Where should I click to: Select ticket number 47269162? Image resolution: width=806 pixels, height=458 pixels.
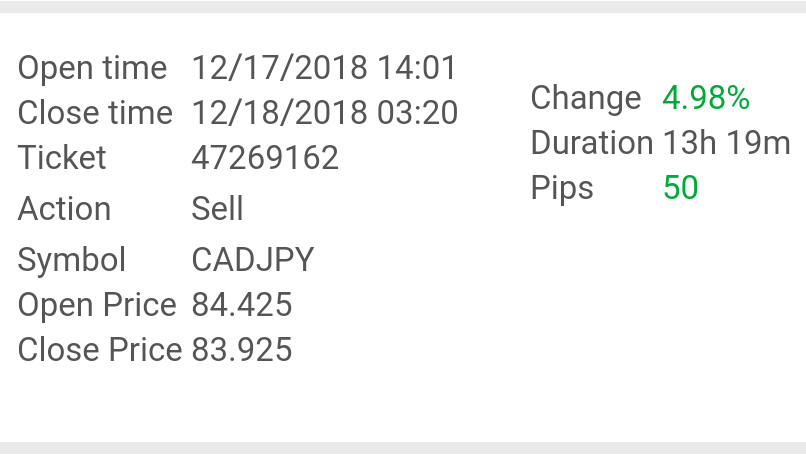click(x=265, y=158)
